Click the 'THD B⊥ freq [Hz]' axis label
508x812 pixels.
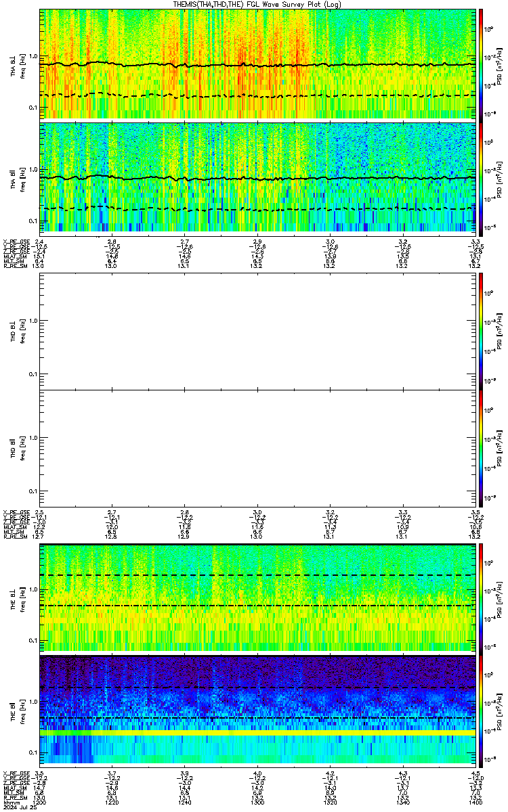tap(17, 332)
